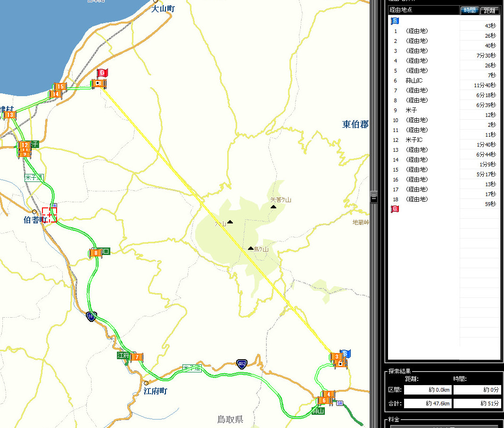Screen dimensions: 504x428
Task: Click the 矢筈ヶ山 mountain peak marker
Action: [273, 206]
